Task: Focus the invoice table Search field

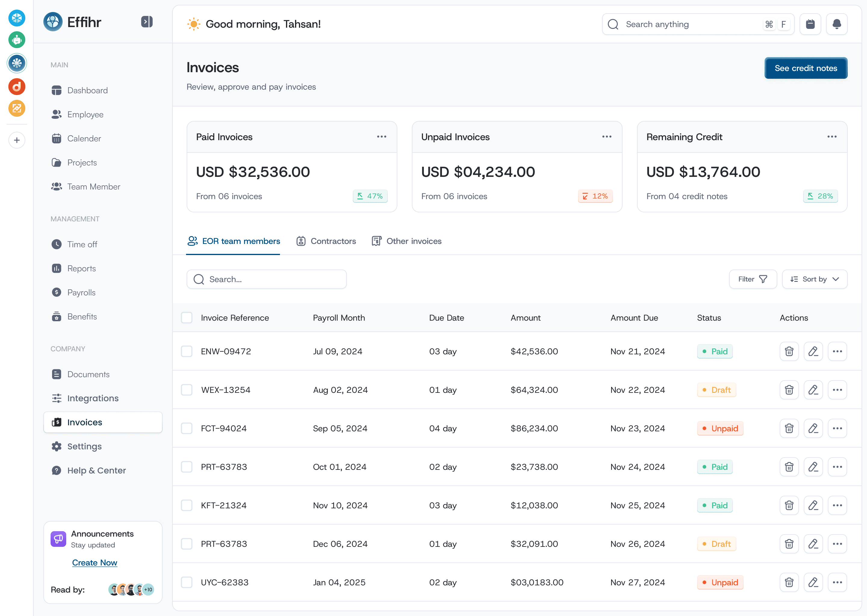Action: 266,279
